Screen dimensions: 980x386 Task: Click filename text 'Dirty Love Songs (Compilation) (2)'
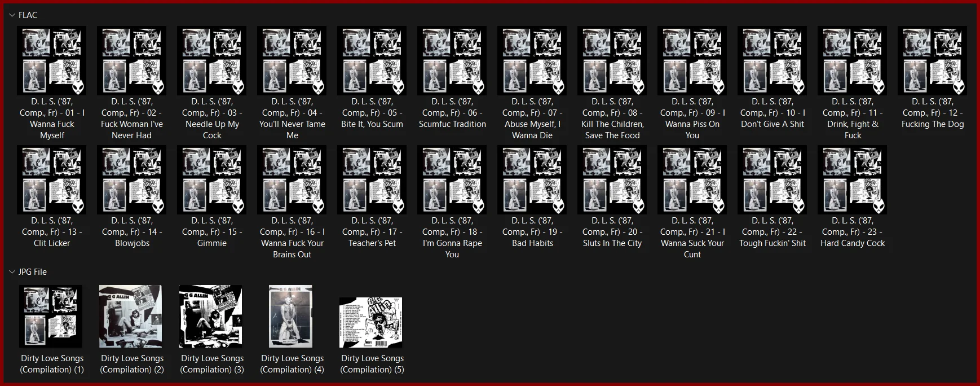(132, 364)
